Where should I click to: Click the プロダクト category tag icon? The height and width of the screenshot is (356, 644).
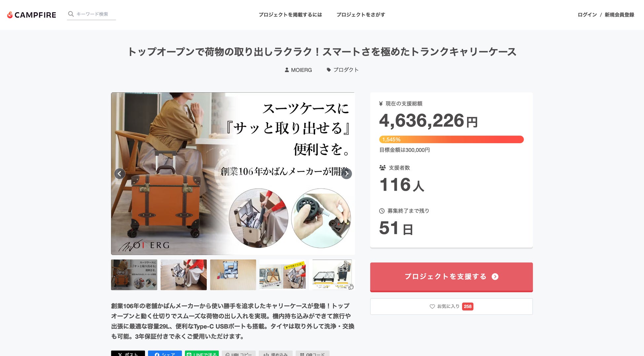(329, 70)
